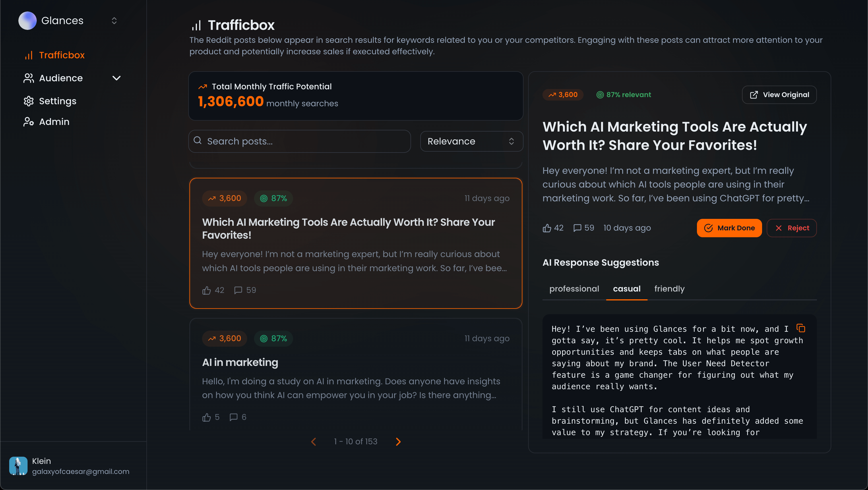Screen dimensions: 868x490
Task: Open the Glances workspace switcher chevrons
Action: pos(114,21)
